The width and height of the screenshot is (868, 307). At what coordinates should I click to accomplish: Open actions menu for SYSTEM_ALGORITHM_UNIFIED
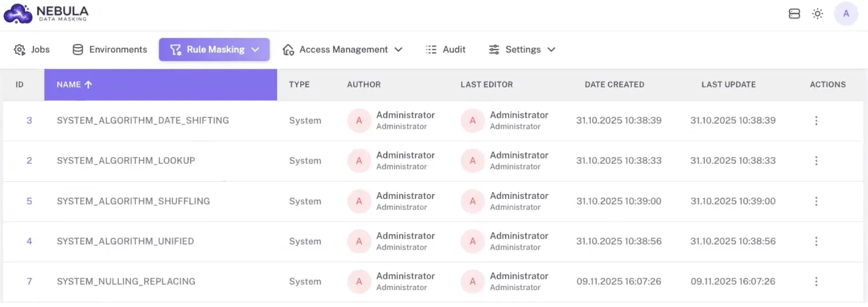[816, 241]
